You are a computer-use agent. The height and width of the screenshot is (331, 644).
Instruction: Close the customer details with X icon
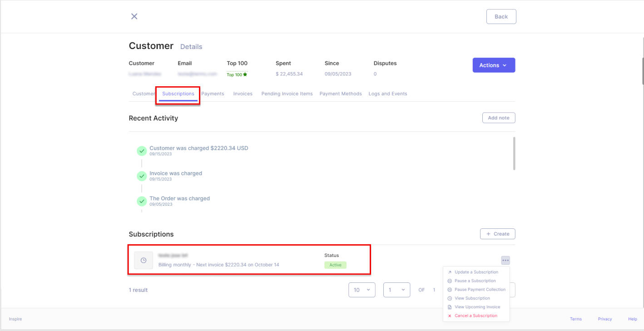(x=134, y=16)
